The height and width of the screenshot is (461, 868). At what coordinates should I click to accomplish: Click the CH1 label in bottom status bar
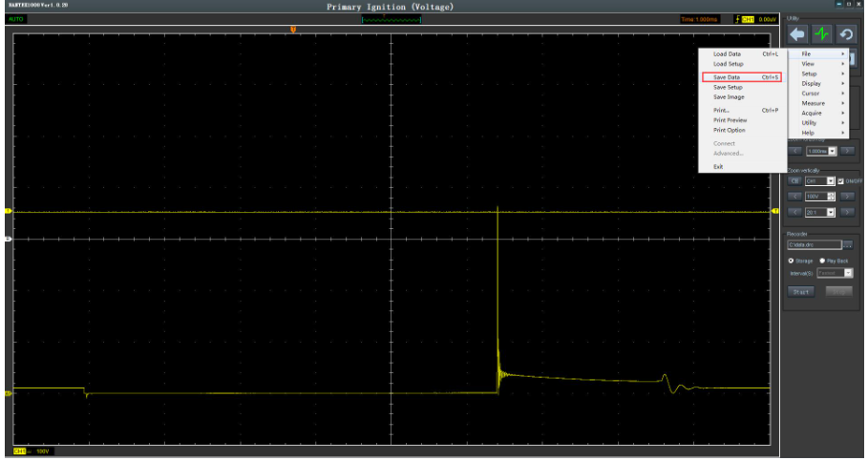click(x=20, y=451)
